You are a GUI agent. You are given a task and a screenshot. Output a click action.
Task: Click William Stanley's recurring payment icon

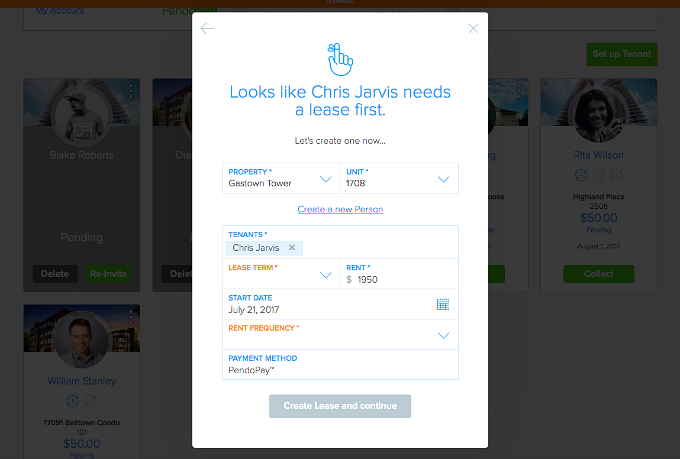click(73, 401)
